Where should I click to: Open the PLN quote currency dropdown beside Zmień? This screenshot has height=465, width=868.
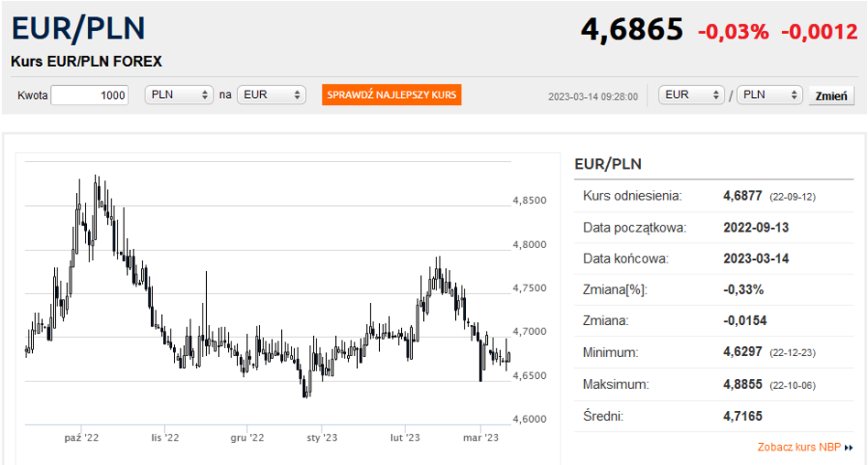[x=769, y=94]
